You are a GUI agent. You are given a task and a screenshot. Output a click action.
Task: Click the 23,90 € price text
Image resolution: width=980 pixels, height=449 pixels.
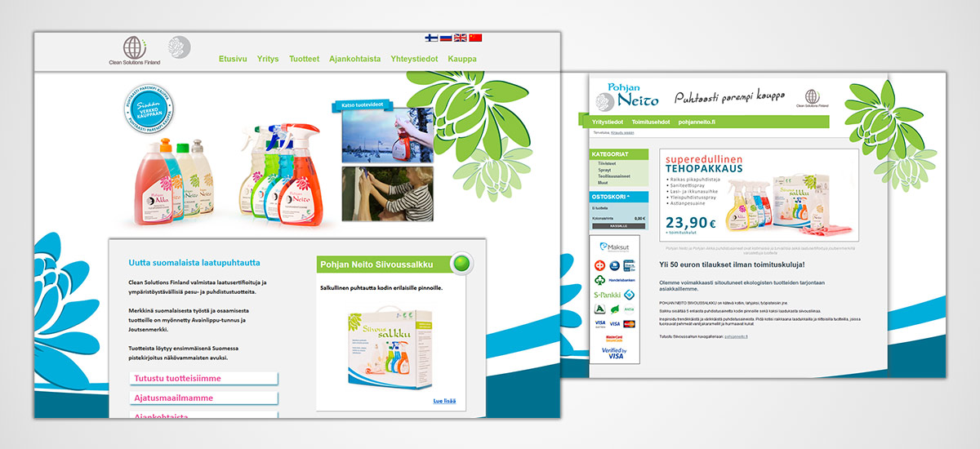[690, 223]
